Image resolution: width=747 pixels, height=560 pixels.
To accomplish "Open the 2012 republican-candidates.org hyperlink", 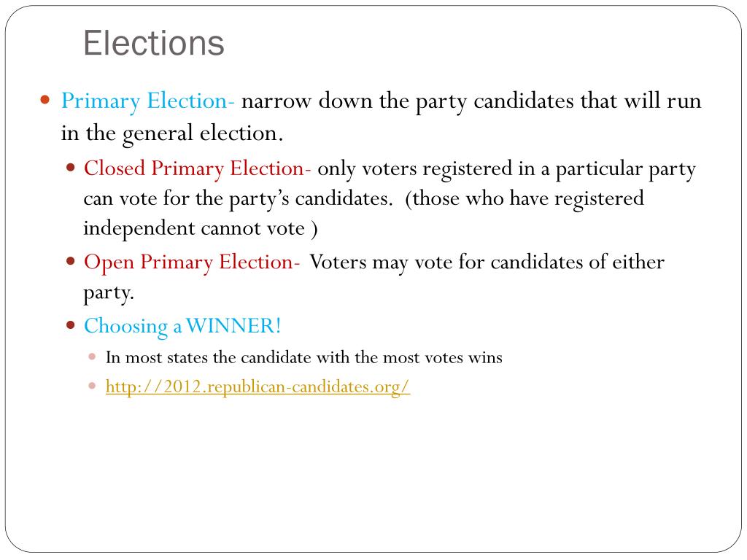I will coord(258,386).
